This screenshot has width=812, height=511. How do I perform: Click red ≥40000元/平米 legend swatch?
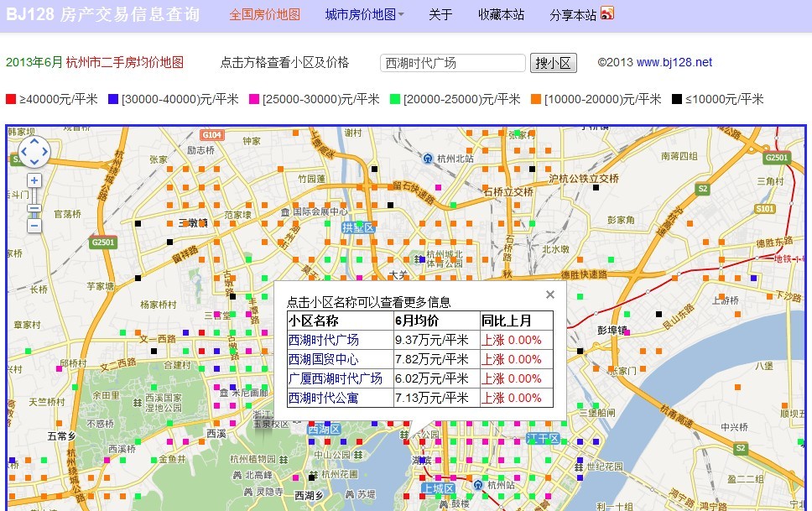[11, 99]
